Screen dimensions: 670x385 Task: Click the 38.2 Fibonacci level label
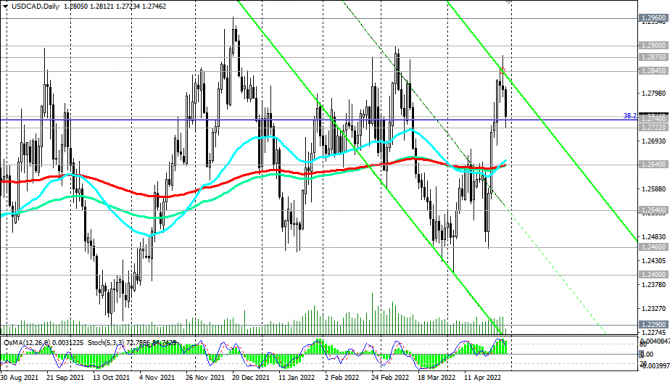(630, 116)
